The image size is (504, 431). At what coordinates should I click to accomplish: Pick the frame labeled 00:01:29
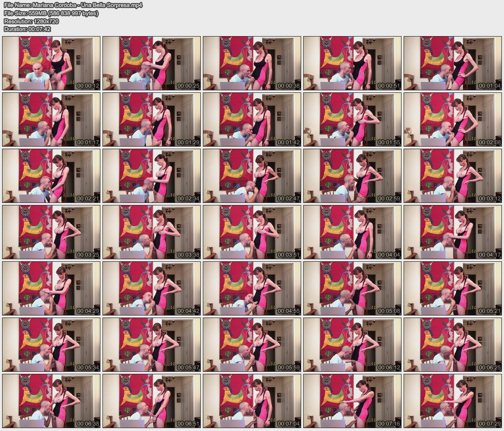point(152,119)
